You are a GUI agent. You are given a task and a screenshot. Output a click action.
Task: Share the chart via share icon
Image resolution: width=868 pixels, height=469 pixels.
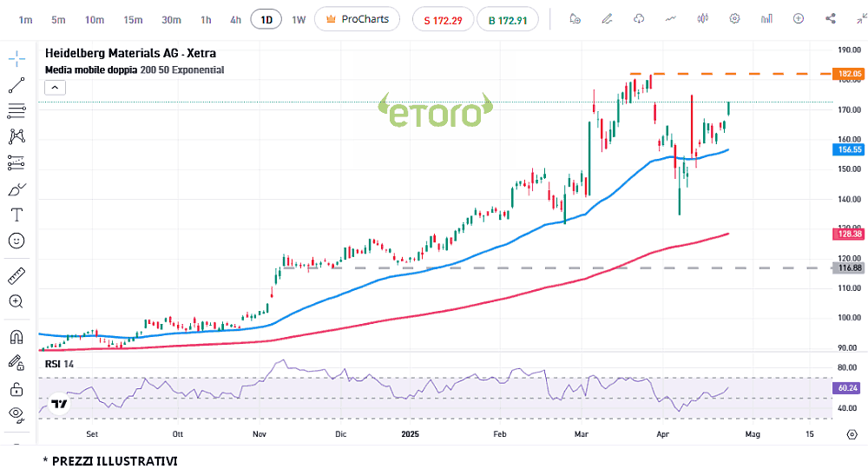[x=831, y=19]
